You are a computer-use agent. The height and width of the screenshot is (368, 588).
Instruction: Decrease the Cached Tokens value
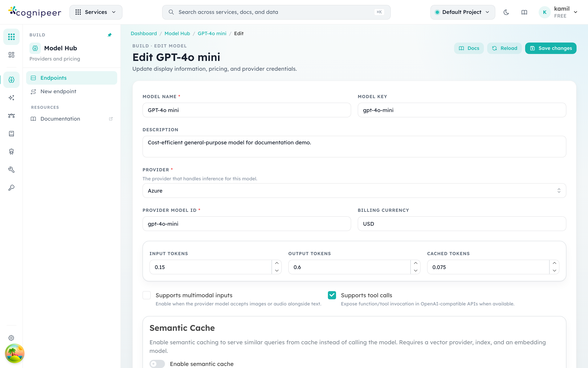555,271
